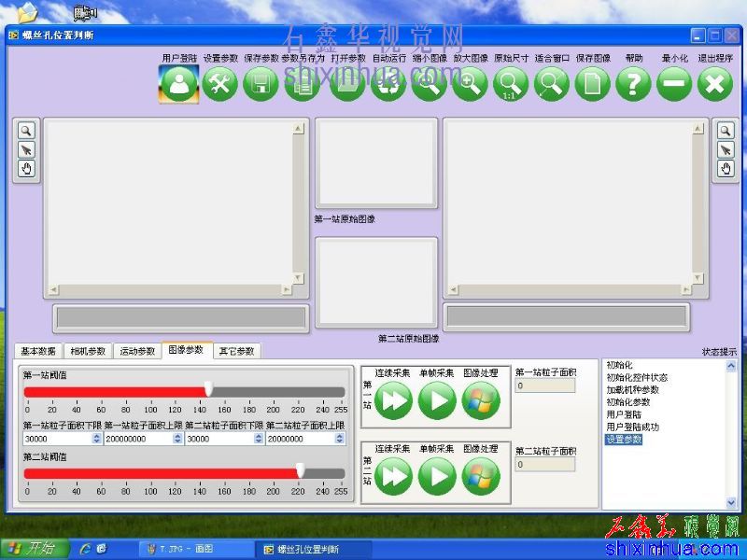Viewport: 747px width, 560px height.
Task: Open 设置参数 settings tools icon
Action: point(220,84)
